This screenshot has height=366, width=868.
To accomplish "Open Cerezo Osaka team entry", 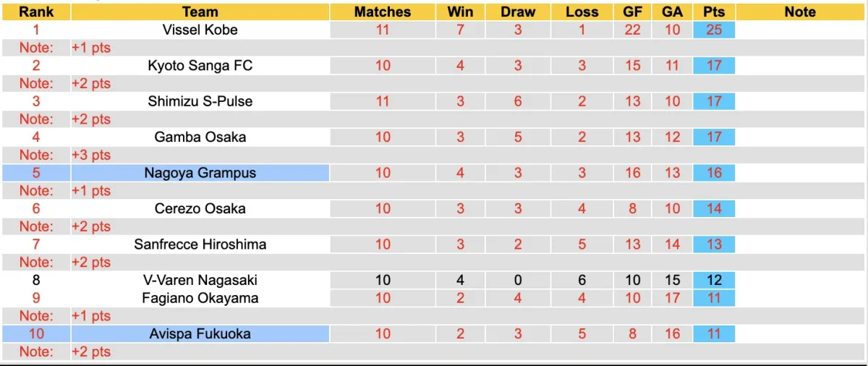I will pyautogui.click(x=200, y=208).
